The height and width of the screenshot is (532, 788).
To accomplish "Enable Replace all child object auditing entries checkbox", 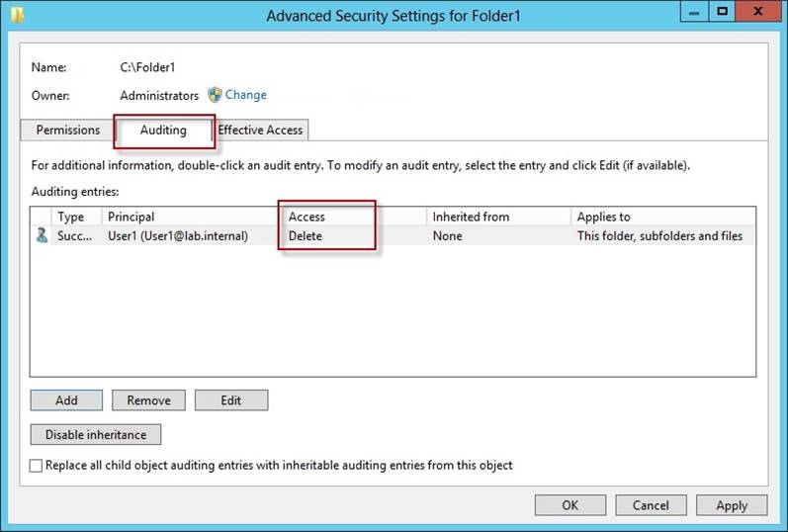I will click(x=36, y=466).
